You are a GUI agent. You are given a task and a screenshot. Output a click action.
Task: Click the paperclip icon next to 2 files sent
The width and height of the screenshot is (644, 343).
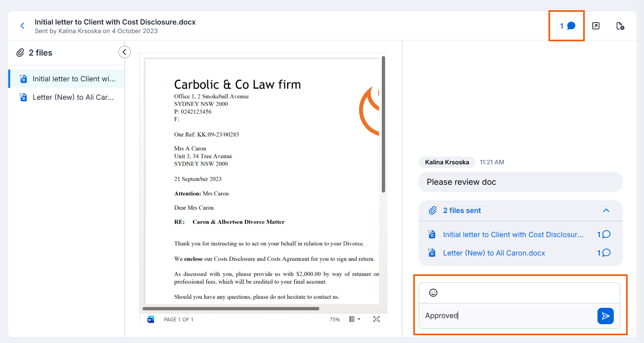click(433, 211)
